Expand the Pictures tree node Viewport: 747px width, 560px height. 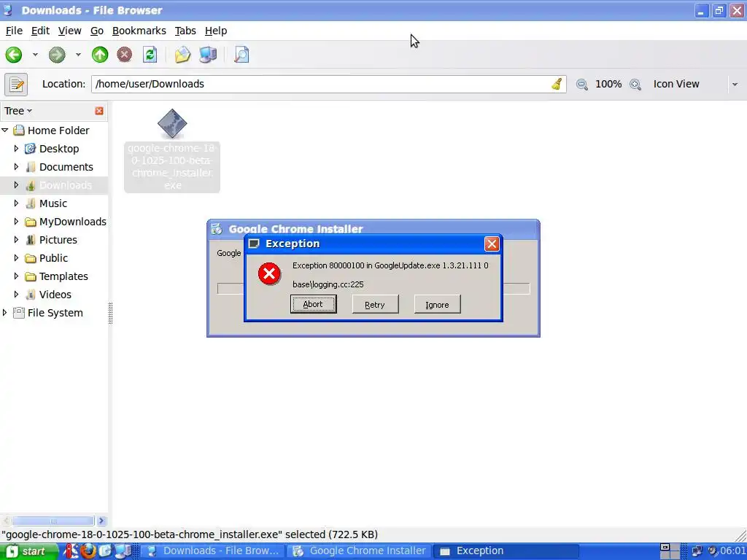click(x=16, y=239)
